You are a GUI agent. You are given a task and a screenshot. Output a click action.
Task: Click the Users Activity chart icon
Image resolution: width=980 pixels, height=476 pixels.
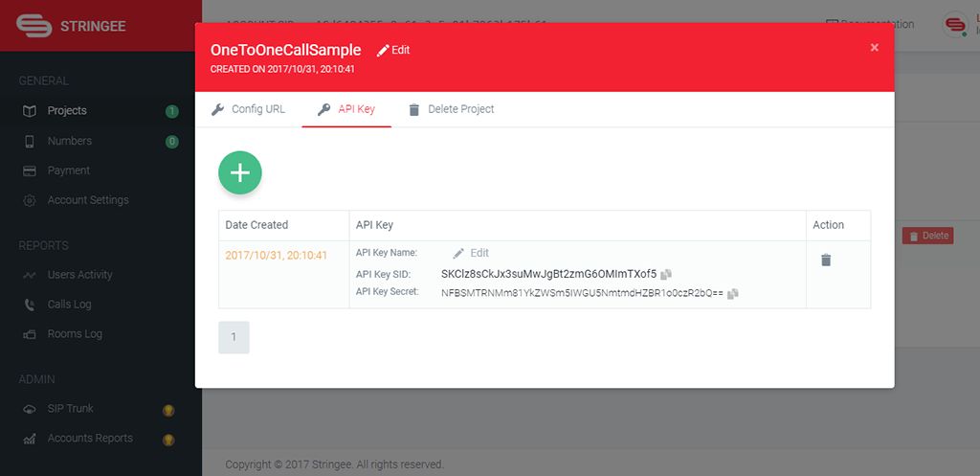[x=30, y=275]
